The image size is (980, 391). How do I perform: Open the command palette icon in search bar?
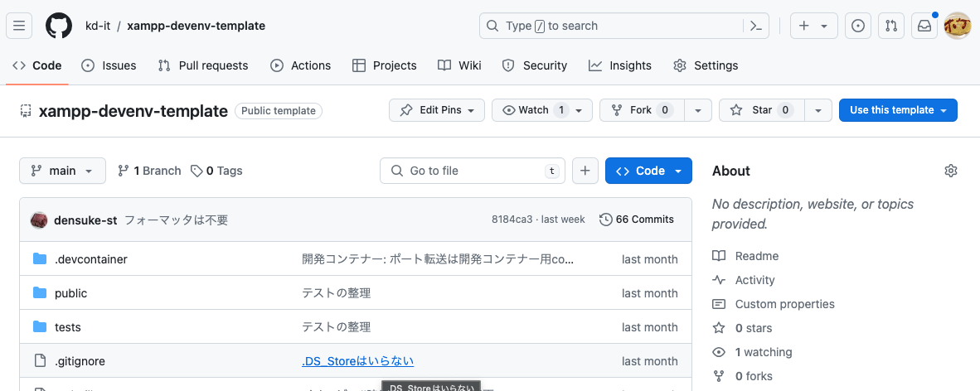756,26
